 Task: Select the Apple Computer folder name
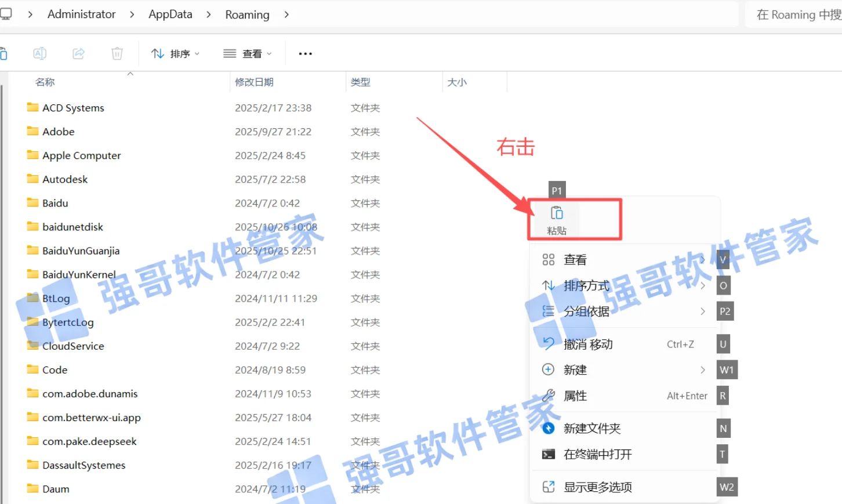(x=82, y=155)
